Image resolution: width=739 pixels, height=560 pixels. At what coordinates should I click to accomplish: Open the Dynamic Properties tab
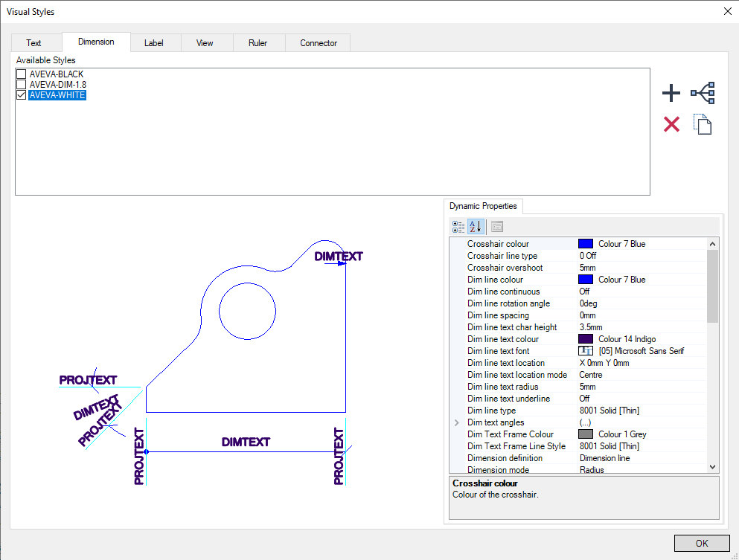point(483,206)
